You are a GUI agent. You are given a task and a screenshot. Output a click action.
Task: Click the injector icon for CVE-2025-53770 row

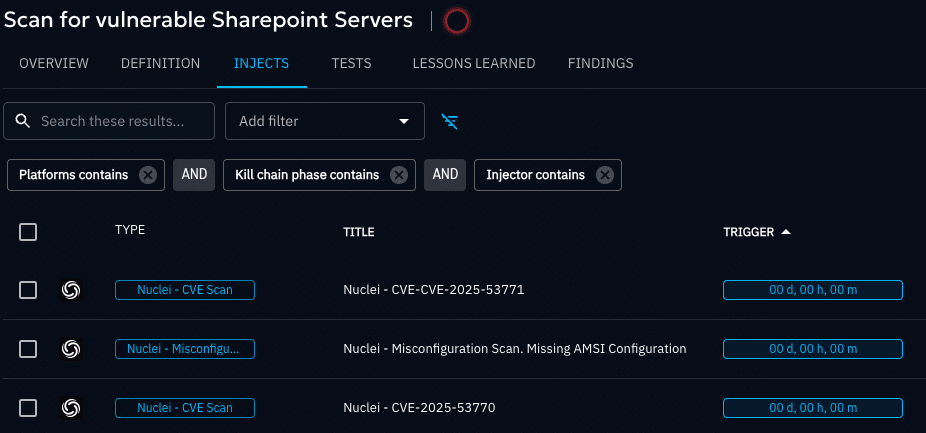pos(71,408)
